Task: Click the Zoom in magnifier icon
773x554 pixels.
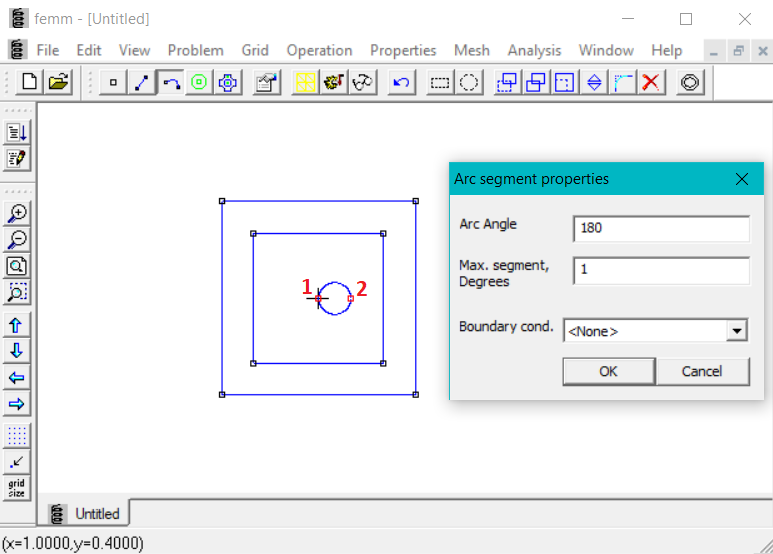Action: [17, 213]
